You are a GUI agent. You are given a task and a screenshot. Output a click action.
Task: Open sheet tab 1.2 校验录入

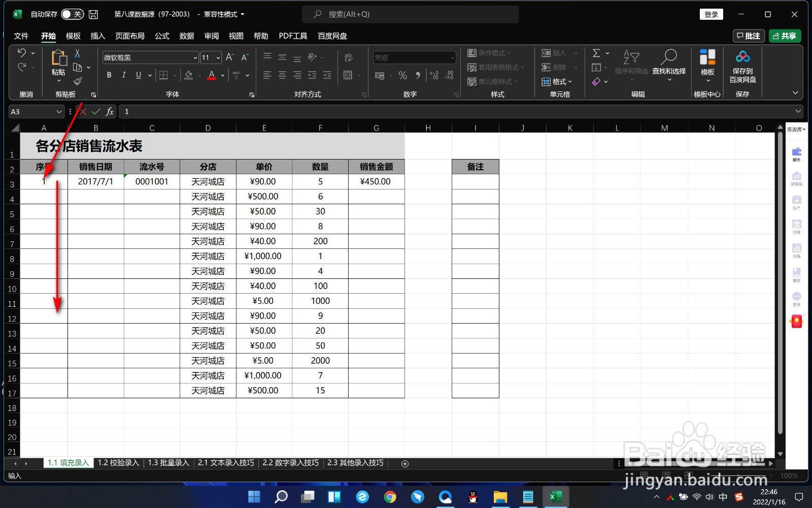tap(118, 463)
